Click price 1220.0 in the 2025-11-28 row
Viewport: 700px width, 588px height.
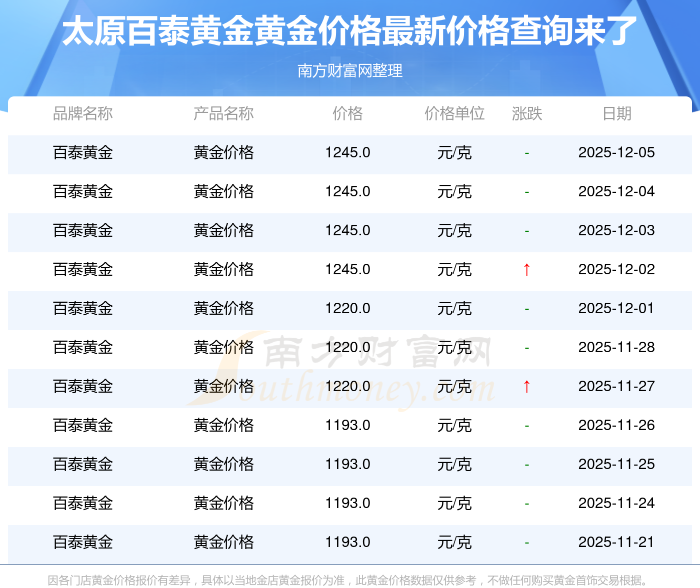[x=347, y=348]
